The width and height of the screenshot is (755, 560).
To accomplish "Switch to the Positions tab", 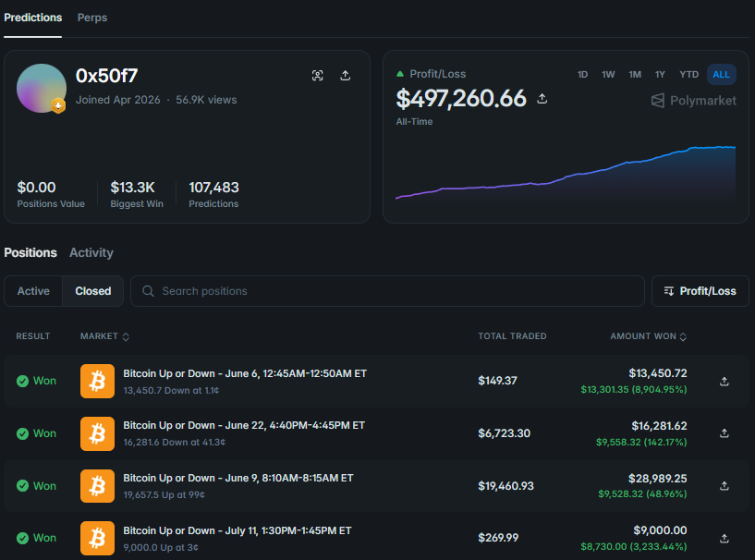I will 30,253.
